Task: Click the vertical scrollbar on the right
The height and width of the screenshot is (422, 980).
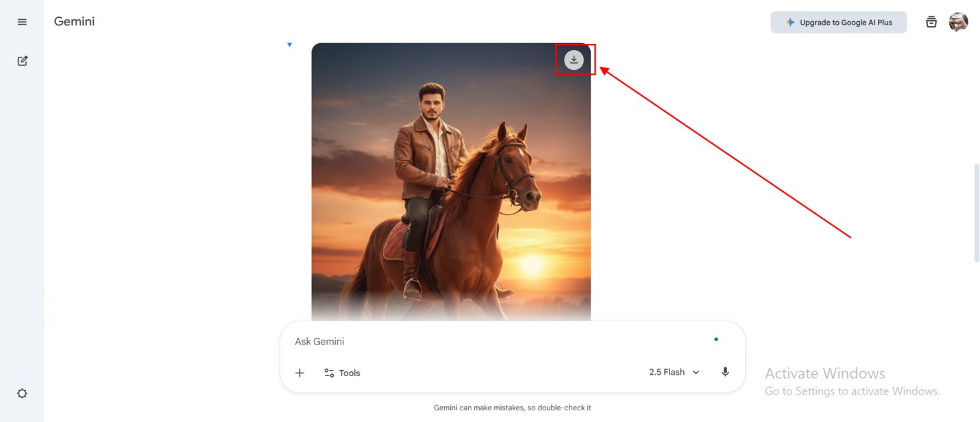Action: pos(976,212)
